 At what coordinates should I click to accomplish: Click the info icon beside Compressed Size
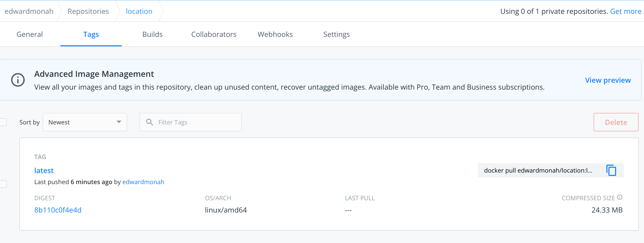[620, 197]
